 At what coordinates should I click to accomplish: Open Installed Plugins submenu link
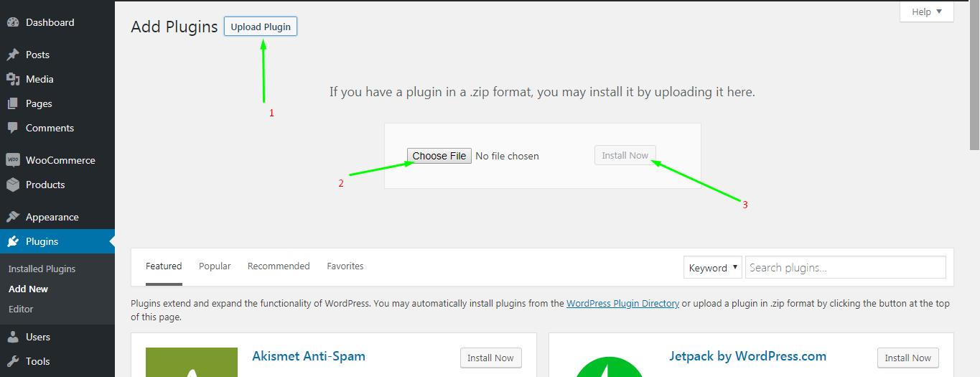[42, 269]
